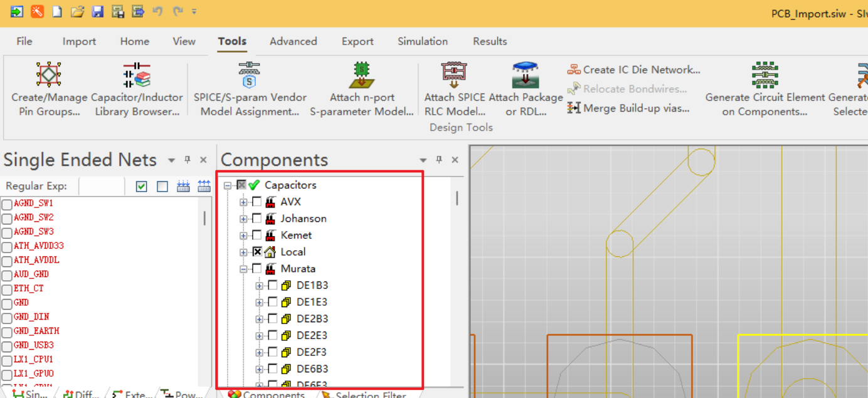Open SPICE/S-param Vendor Model Assignment
The height and width of the screenshot is (398, 868).
[x=250, y=90]
